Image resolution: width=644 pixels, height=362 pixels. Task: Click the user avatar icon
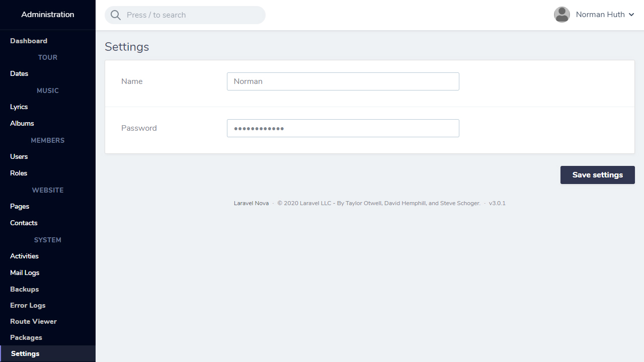click(x=561, y=15)
